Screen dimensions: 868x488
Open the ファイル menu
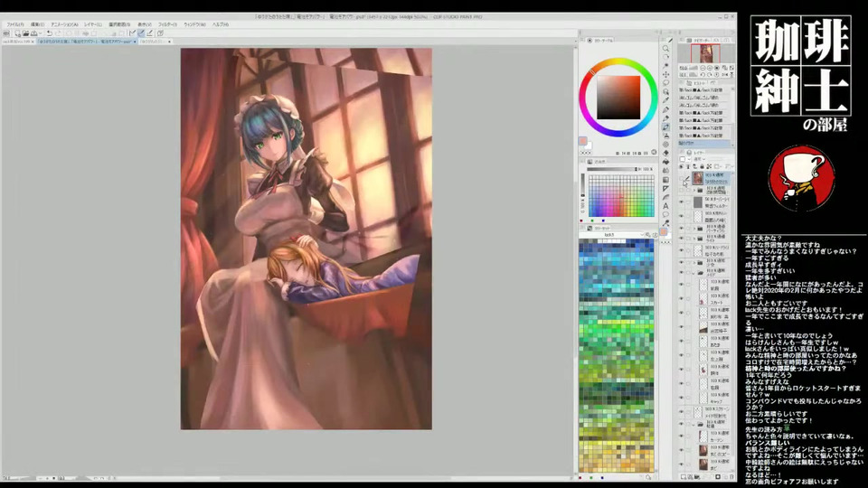(15, 24)
